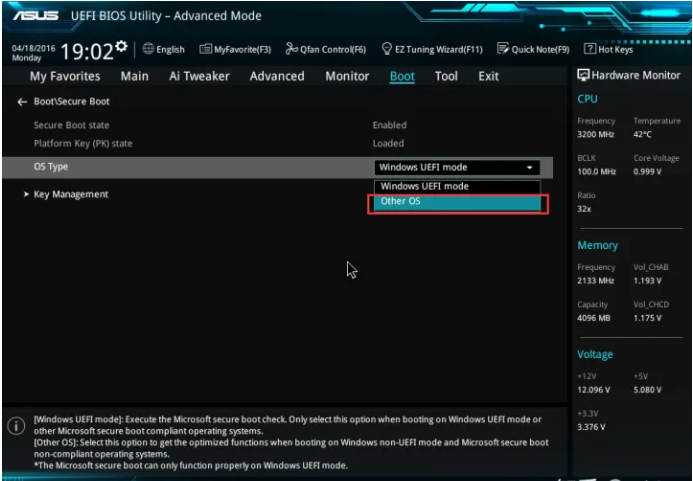The image size is (693, 481).
Task: Click MyFavorite(F3) label
Action: (243, 50)
